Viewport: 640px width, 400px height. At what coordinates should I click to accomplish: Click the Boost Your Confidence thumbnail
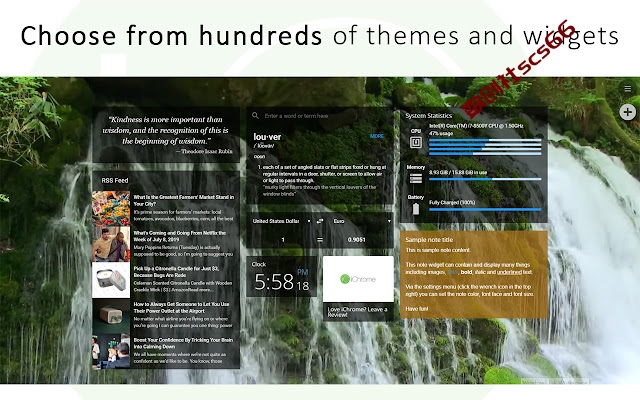pyautogui.click(x=111, y=351)
